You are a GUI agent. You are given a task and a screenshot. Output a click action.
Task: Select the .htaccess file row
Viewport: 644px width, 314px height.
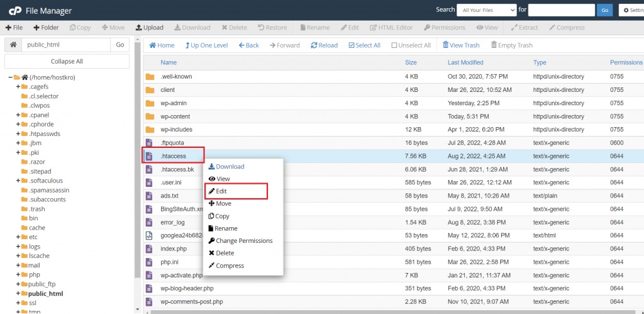coord(394,156)
